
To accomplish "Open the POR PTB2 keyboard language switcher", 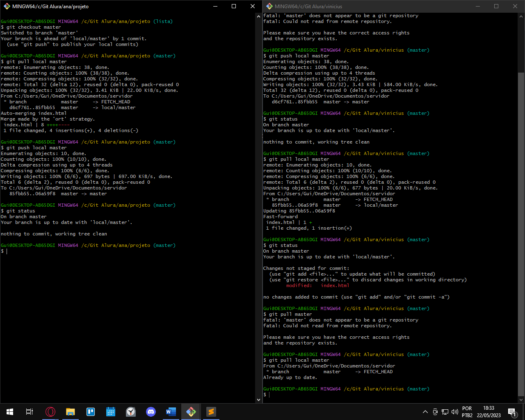I will click(467, 412).
